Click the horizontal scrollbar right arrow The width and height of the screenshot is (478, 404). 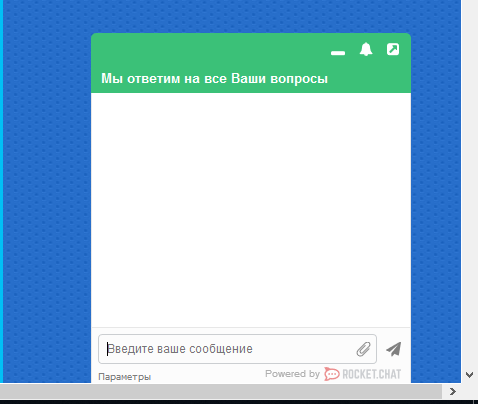click(452, 391)
